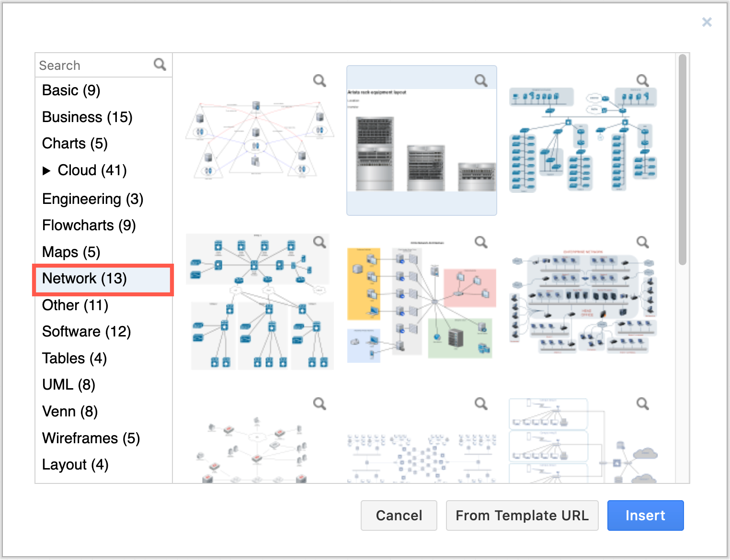The image size is (730, 560).
Task: Select the Software (12) category
Action: pos(86,331)
